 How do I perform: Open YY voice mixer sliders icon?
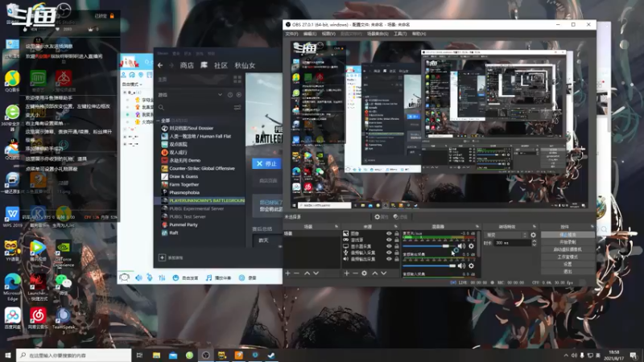point(163,278)
